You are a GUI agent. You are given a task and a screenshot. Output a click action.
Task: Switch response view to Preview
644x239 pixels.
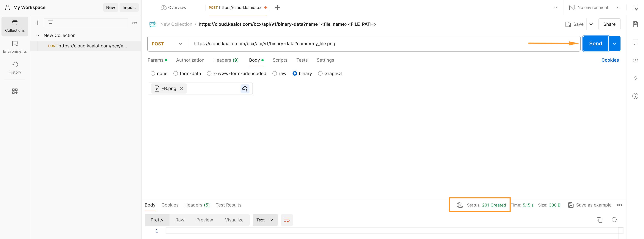pyautogui.click(x=204, y=220)
